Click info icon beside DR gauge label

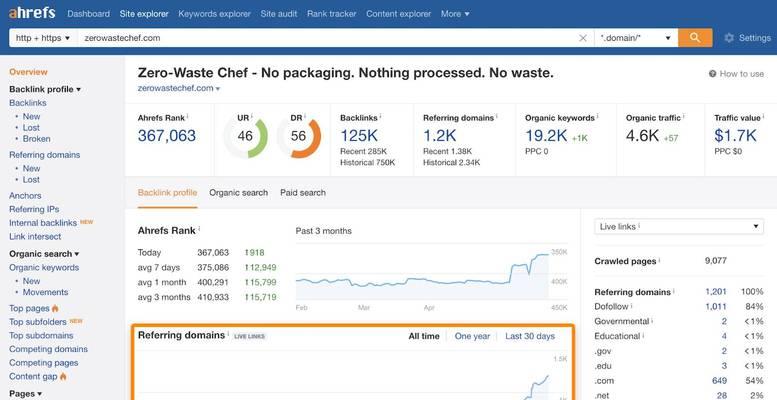coord(305,117)
